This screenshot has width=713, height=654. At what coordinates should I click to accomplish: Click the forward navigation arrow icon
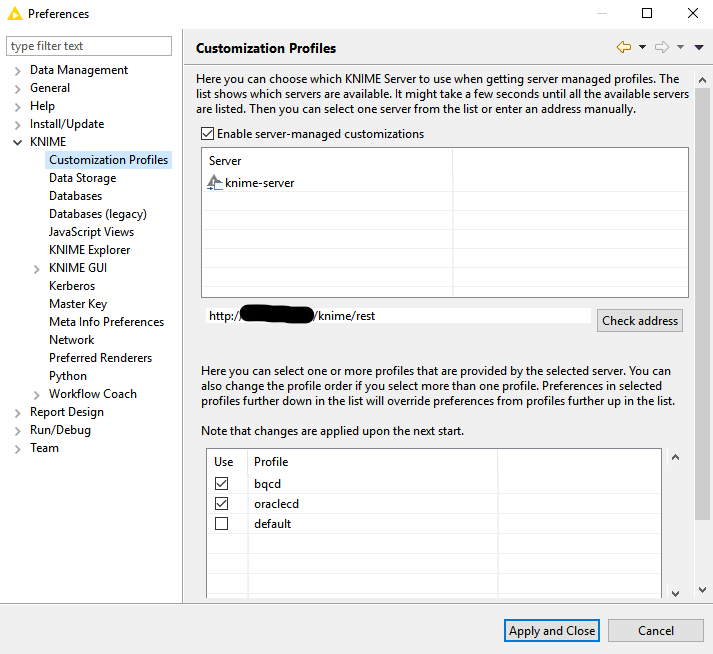(662, 47)
